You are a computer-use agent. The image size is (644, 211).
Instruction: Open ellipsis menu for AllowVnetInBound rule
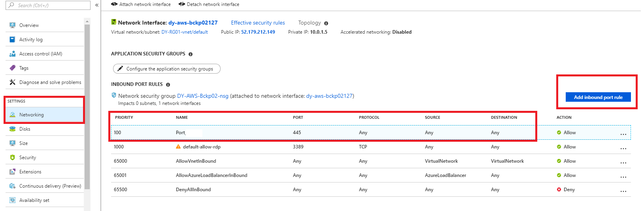[623, 163]
